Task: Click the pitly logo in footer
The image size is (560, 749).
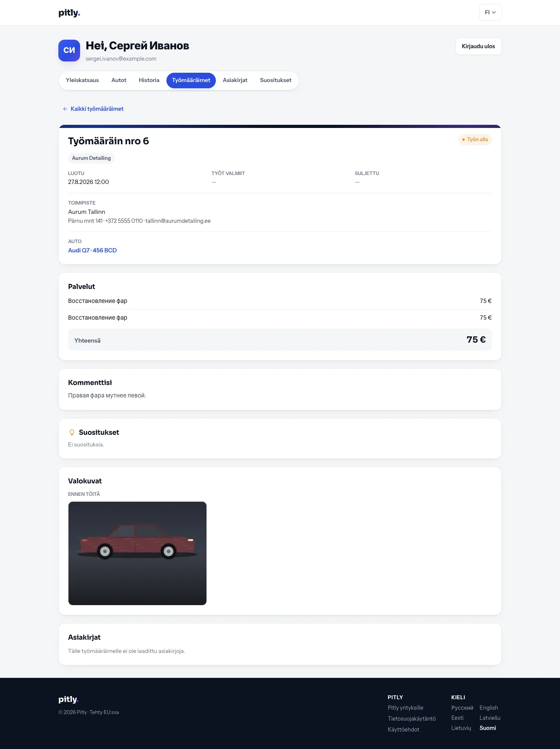Action: [x=68, y=699]
